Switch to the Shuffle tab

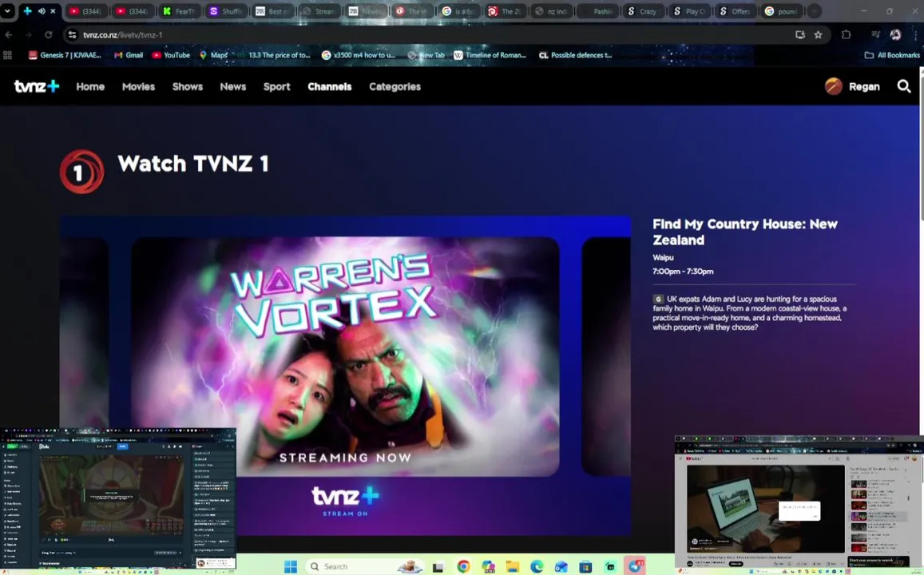[226, 11]
